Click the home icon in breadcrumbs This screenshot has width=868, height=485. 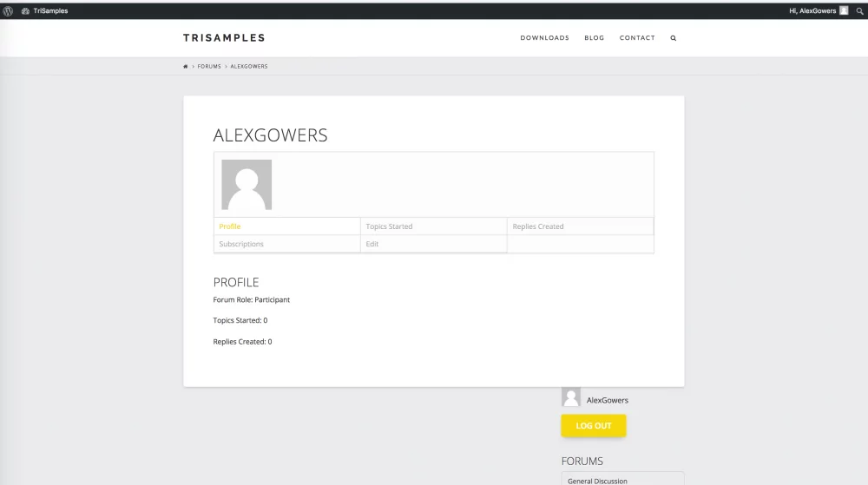[x=186, y=67]
